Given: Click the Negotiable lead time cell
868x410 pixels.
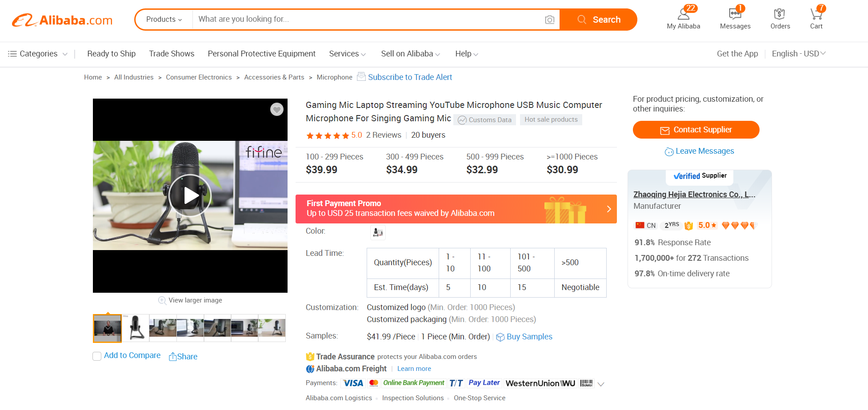Looking at the screenshot, I should [580, 287].
